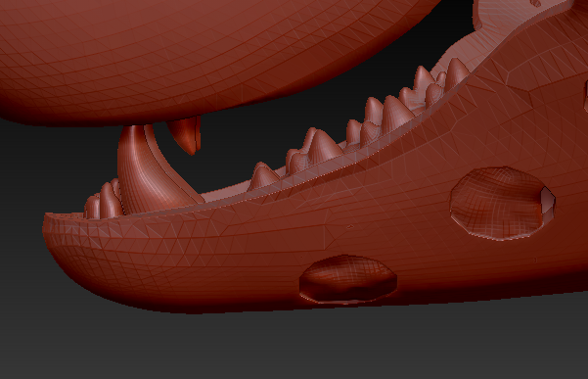Select the tiny dimple mark on jaw side

(350, 226)
